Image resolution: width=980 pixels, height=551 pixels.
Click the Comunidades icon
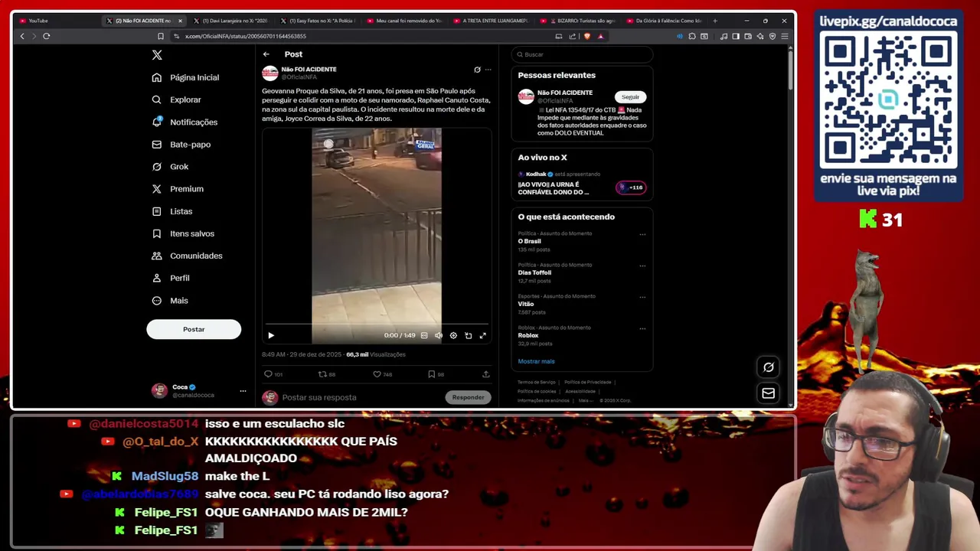tap(157, 256)
